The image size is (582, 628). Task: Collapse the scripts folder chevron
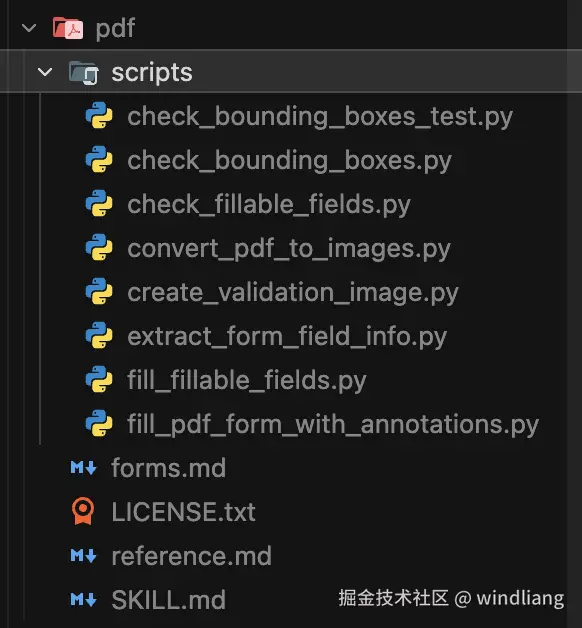(x=45, y=72)
